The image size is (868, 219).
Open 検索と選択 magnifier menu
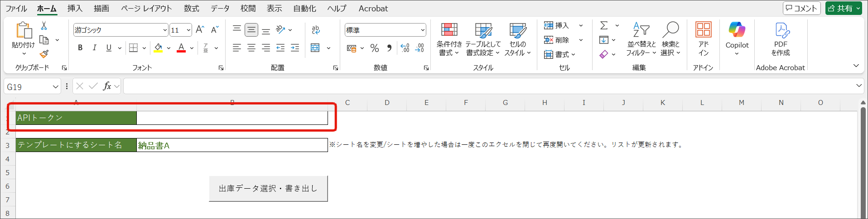670,39
